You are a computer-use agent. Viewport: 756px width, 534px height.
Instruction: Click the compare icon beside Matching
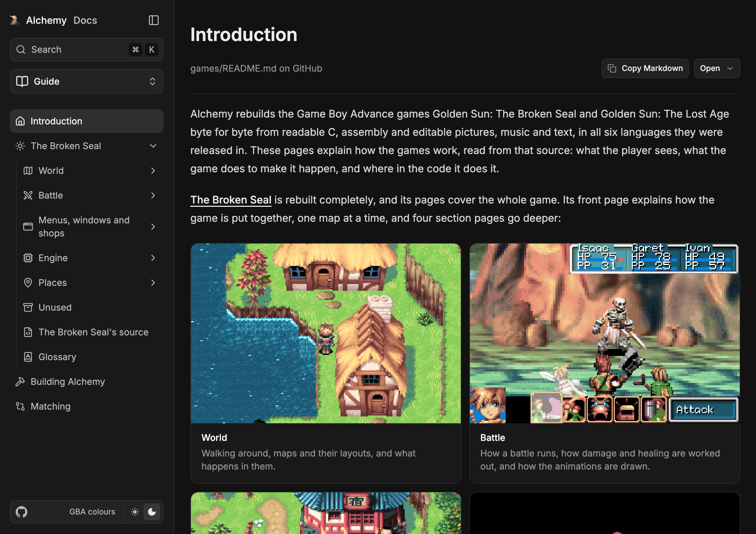(20, 406)
